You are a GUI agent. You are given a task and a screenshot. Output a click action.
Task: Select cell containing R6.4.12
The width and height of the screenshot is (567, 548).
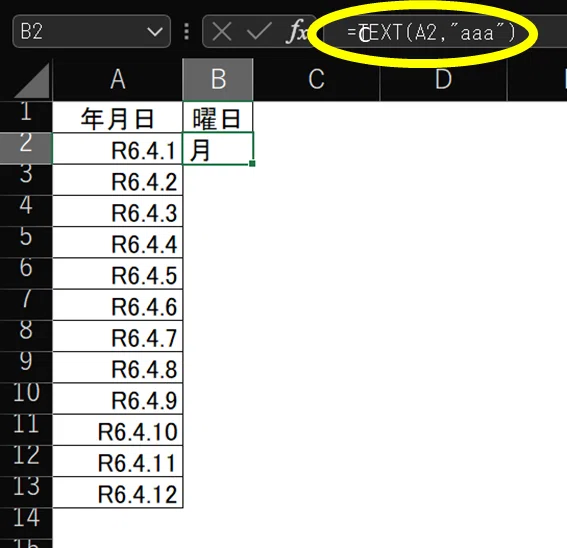118,492
